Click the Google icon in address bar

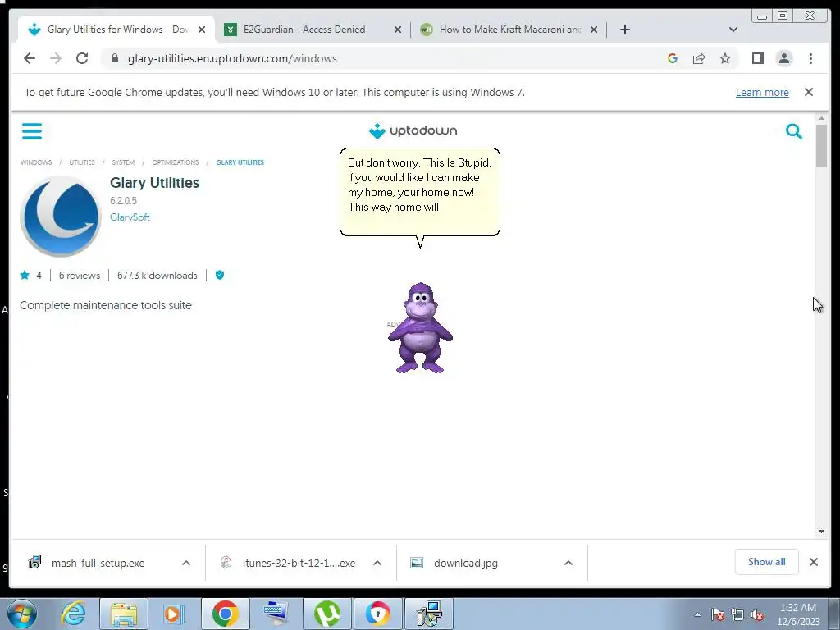click(673, 58)
